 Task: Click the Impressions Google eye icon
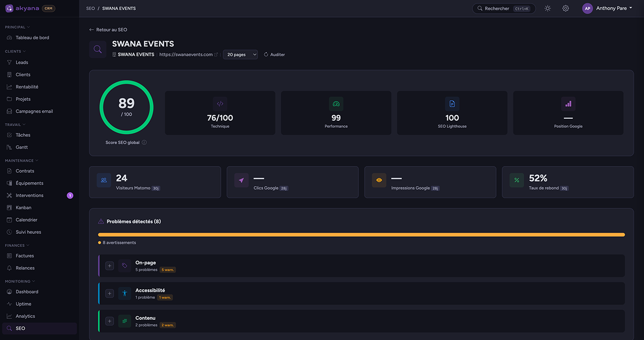379,180
